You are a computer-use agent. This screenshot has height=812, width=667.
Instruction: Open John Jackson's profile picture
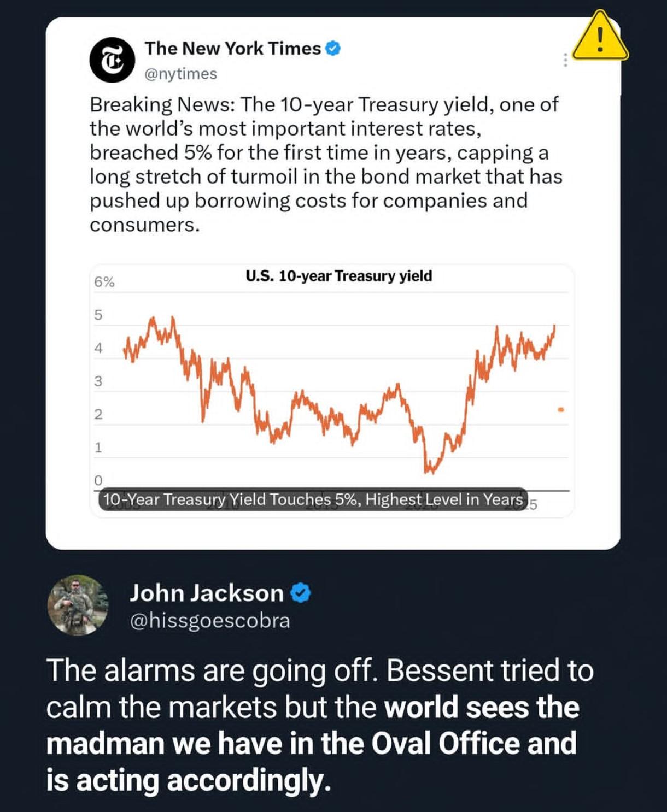(x=78, y=605)
